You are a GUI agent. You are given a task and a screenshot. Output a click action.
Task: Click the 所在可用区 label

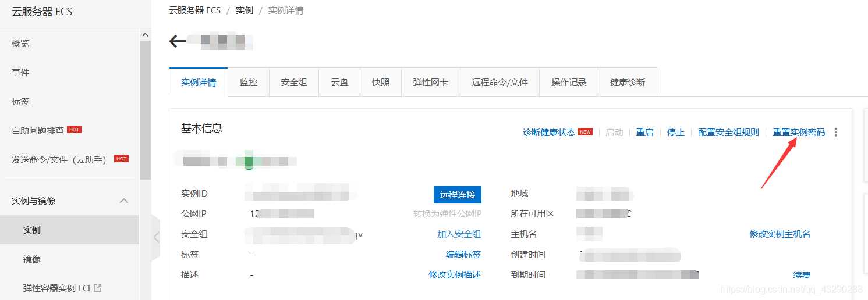(533, 214)
